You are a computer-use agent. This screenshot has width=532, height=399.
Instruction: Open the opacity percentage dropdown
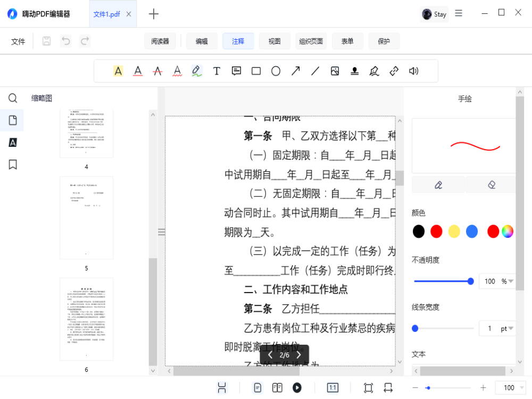511,281
